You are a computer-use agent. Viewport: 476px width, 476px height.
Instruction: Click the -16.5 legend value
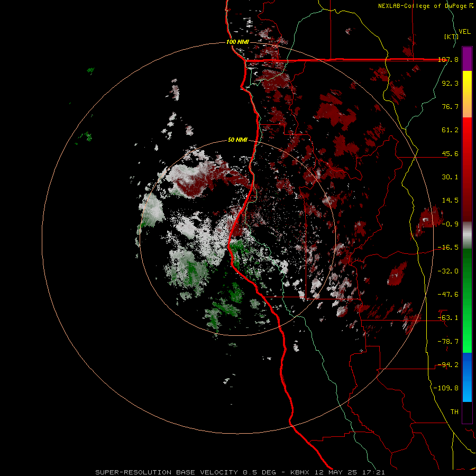pyautogui.click(x=448, y=248)
